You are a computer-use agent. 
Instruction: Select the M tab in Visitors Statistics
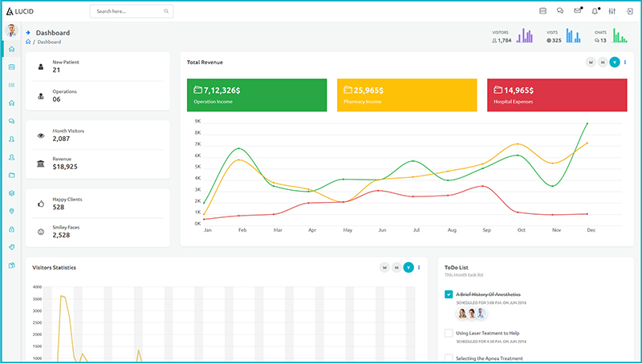point(396,267)
